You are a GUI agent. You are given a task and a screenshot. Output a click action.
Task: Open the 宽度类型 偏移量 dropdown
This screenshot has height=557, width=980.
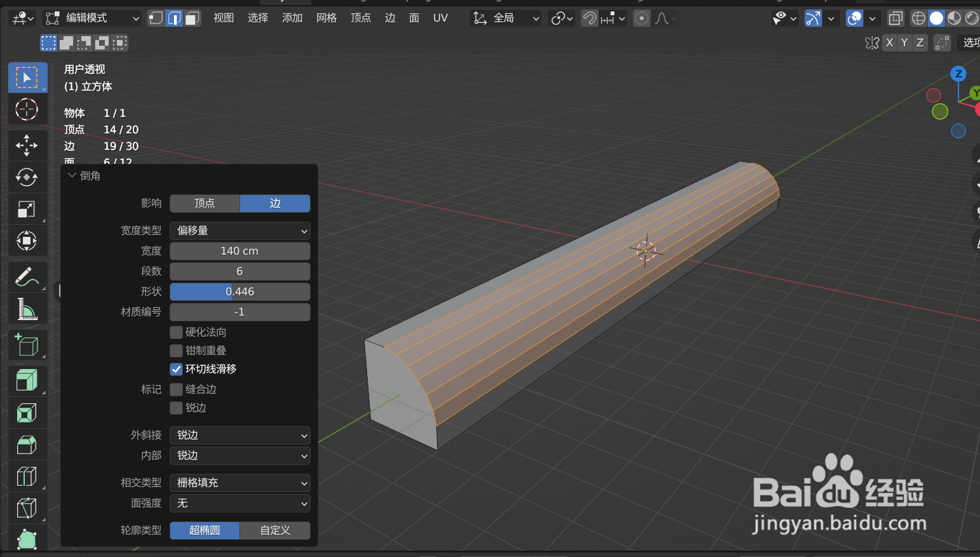tap(240, 231)
